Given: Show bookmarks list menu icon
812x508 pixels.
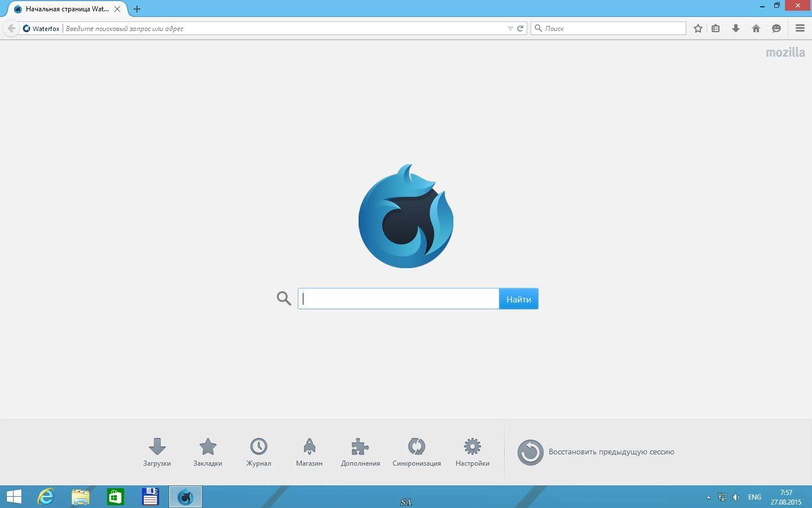Looking at the screenshot, I should click(716, 28).
